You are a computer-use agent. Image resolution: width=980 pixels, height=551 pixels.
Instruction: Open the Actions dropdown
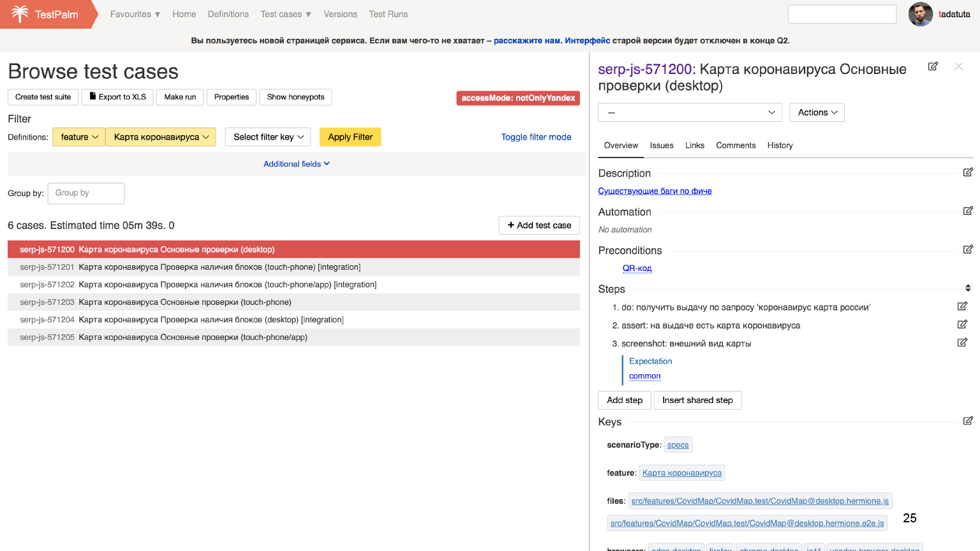[817, 113]
